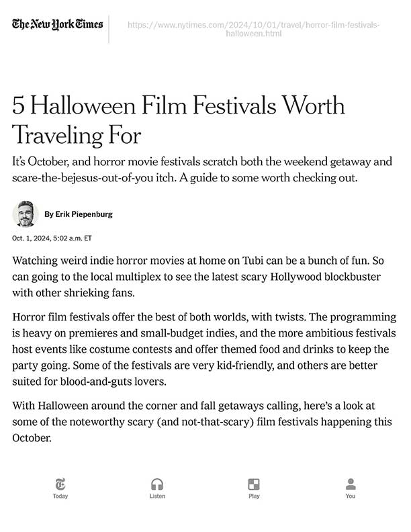Click The New York Times logo

[58, 25]
